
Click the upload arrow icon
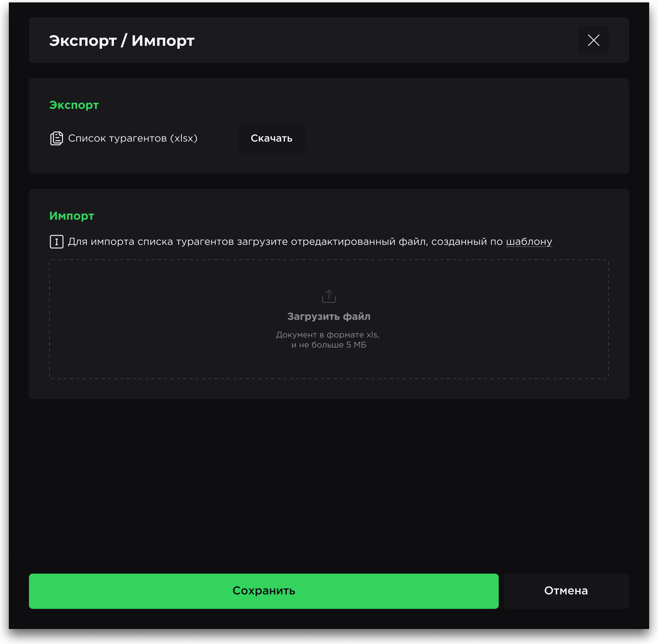(329, 296)
